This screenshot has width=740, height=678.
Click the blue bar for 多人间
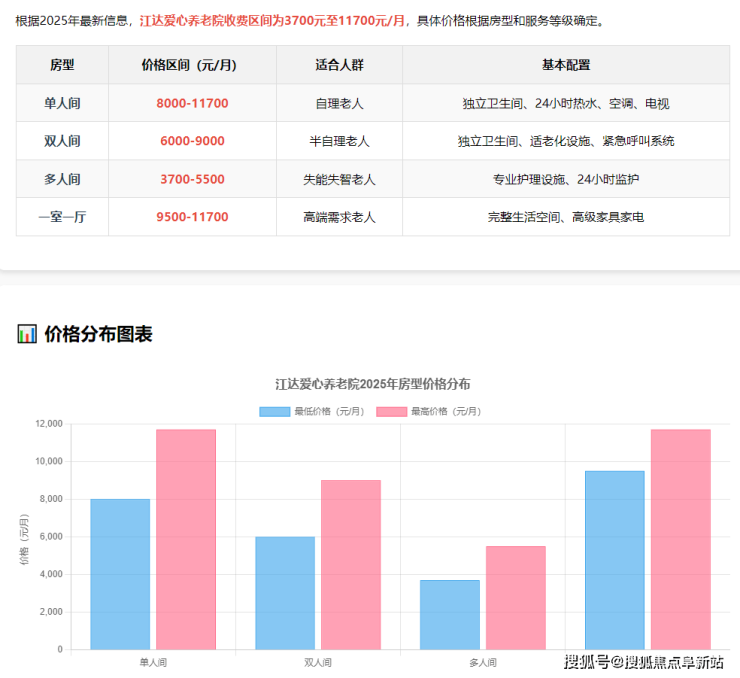pos(450,614)
